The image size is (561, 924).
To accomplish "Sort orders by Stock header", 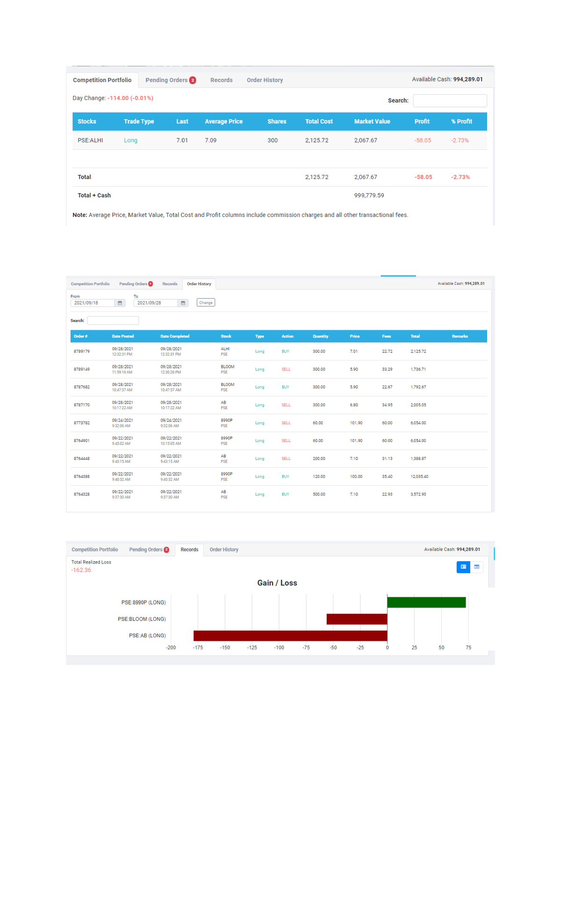I will [x=226, y=336].
